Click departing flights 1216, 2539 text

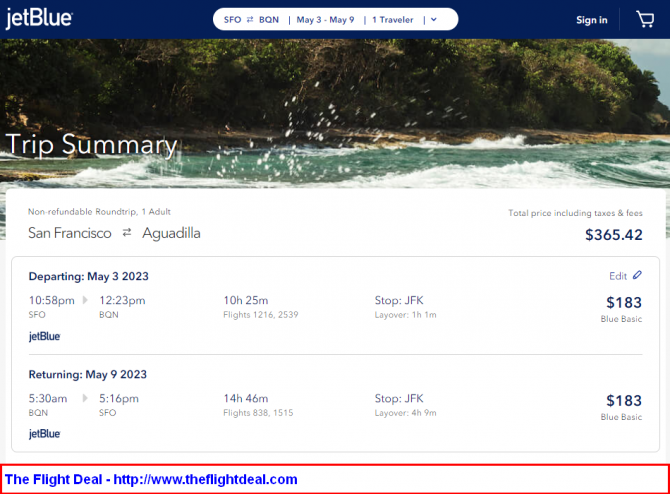(261, 315)
